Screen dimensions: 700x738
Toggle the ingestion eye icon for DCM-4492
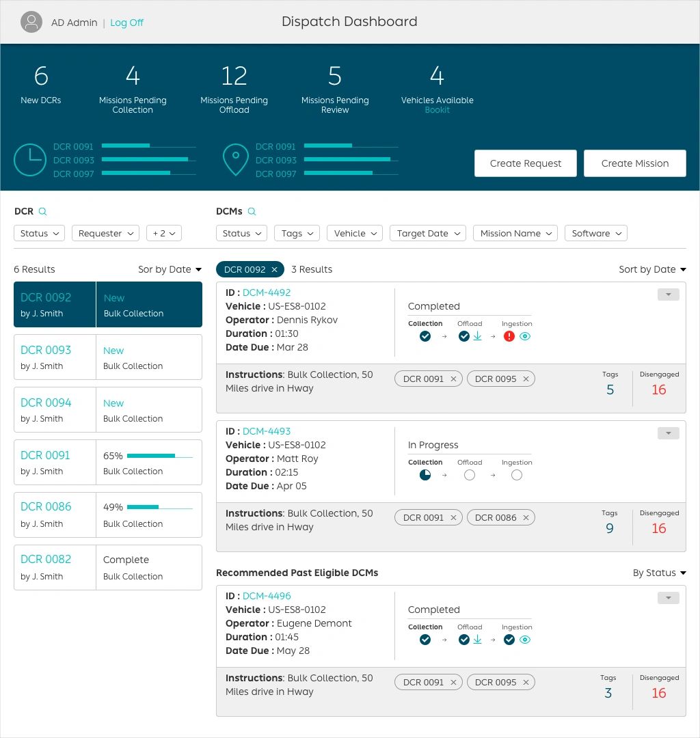pyautogui.click(x=525, y=336)
